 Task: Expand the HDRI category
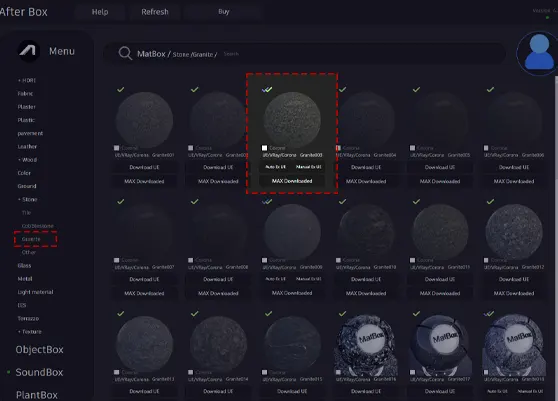tap(27, 80)
